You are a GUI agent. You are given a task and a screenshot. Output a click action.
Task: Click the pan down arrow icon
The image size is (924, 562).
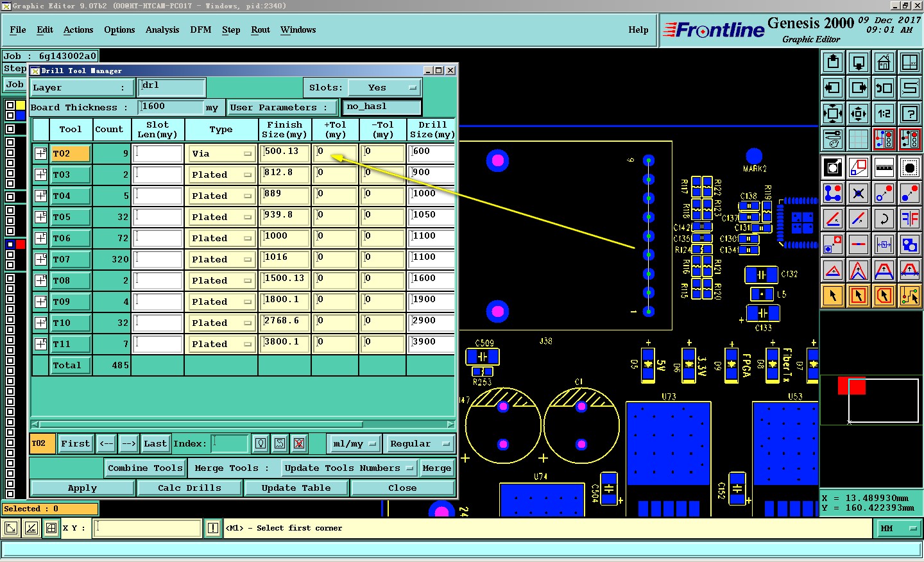tap(859, 62)
